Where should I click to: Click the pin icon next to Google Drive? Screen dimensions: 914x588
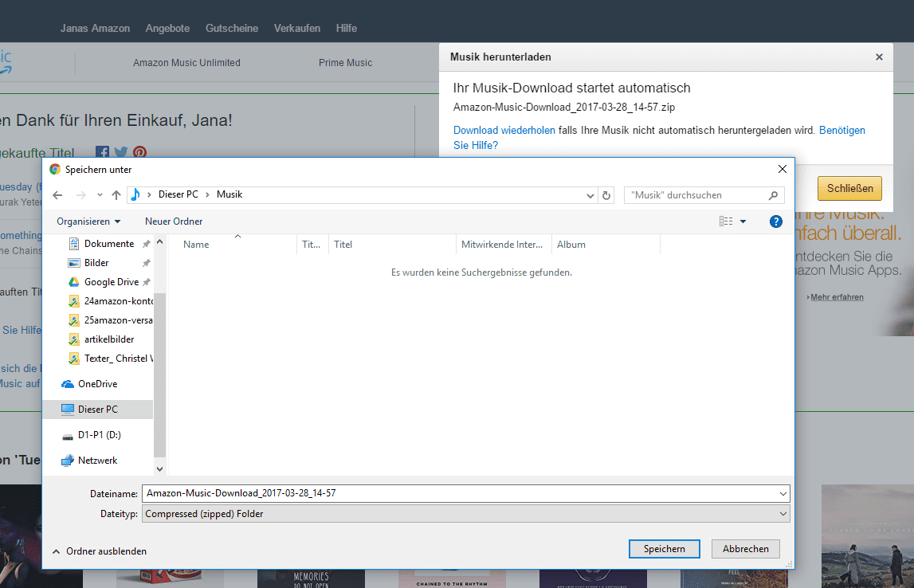147,282
